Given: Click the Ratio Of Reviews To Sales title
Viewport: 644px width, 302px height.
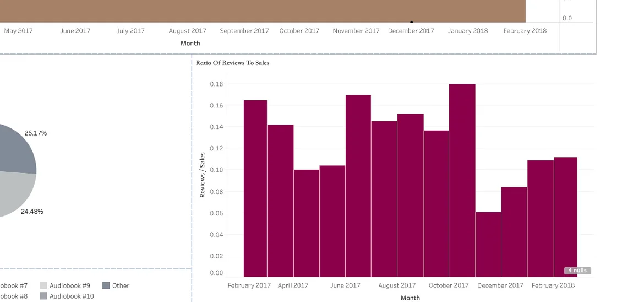Looking at the screenshot, I should [x=232, y=63].
